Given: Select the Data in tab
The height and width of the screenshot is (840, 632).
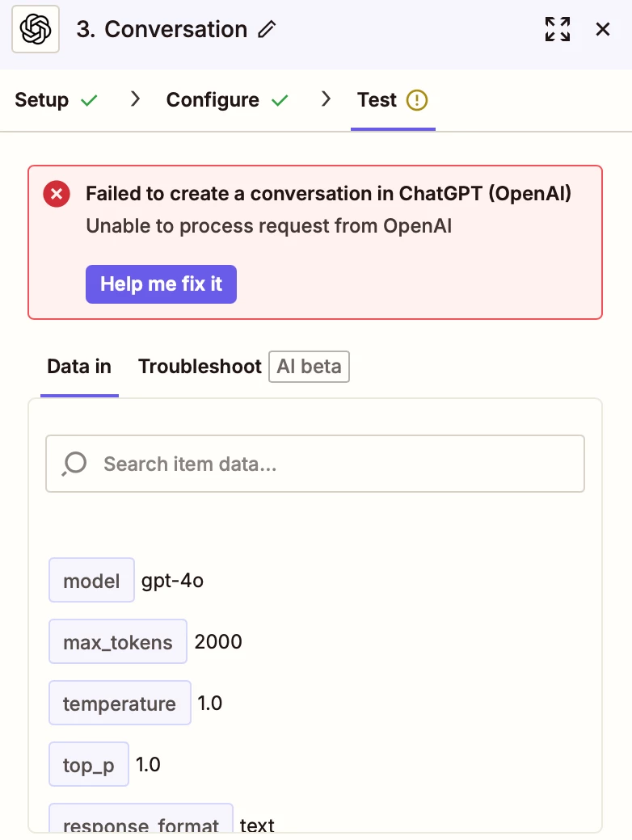Looking at the screenshot, I should click(x=79, y=367).
